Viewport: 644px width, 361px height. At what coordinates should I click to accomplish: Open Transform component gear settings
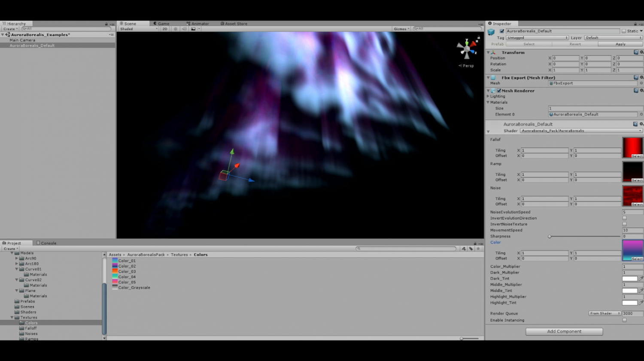point(641,52)
